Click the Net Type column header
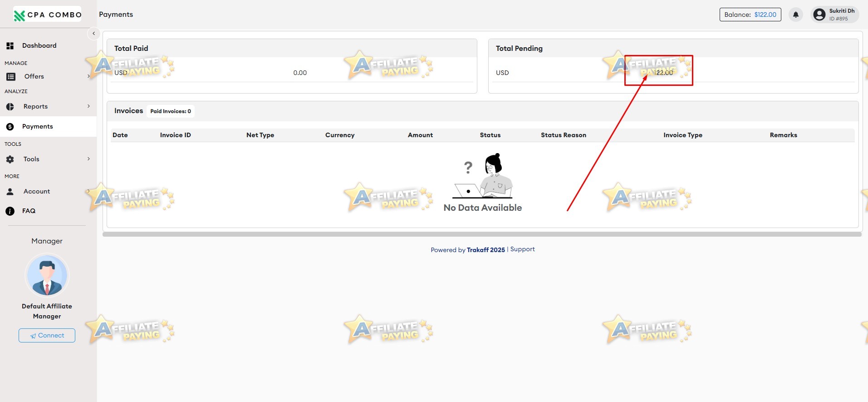This screenshot has height=402, width=868. (x=260, y=135)
